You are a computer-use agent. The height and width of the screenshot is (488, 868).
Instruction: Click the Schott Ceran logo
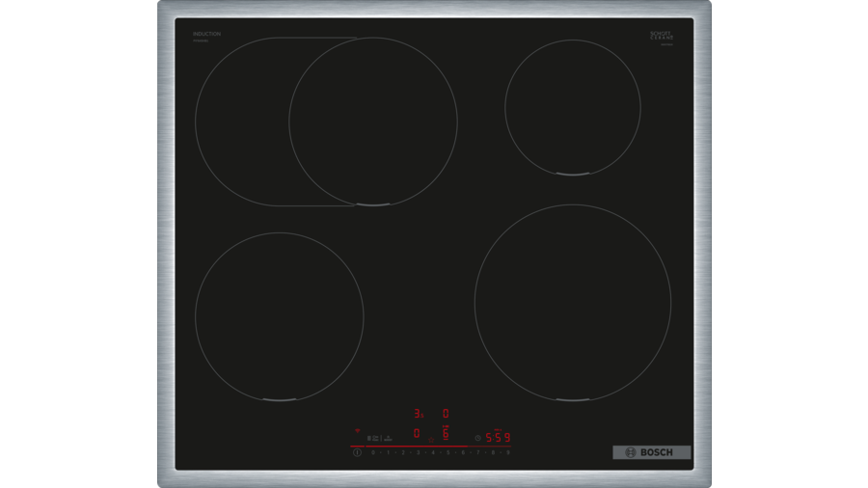tap(662, 36)
